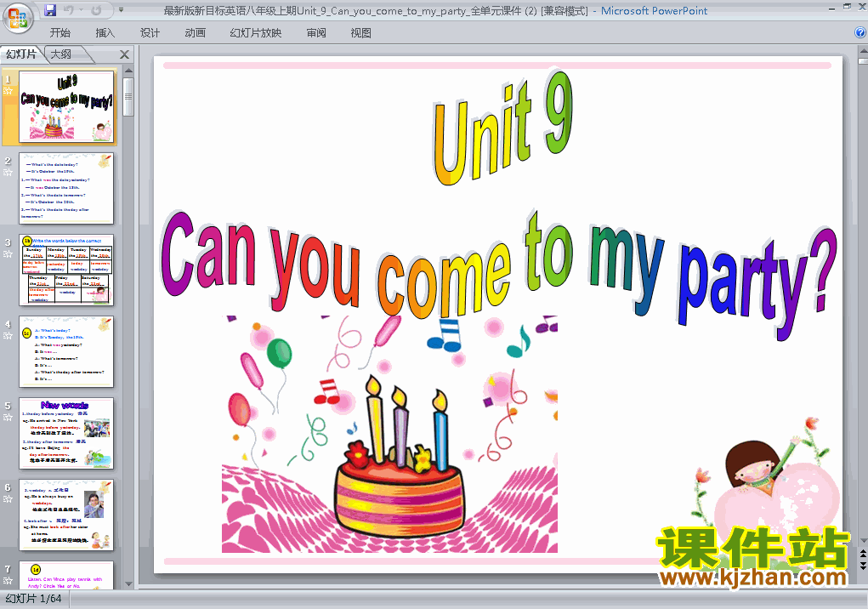
Task: Click animation star icon beside slide 1
Action: coord(8,91)
